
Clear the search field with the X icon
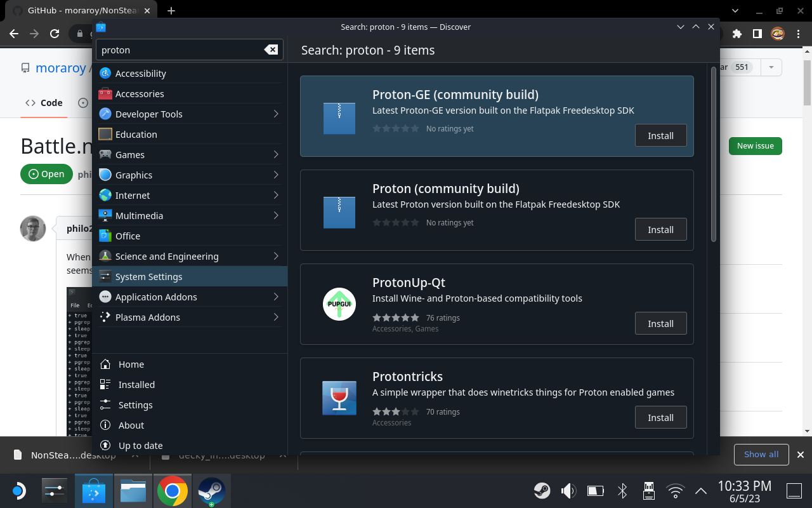[x=272, y=50]
